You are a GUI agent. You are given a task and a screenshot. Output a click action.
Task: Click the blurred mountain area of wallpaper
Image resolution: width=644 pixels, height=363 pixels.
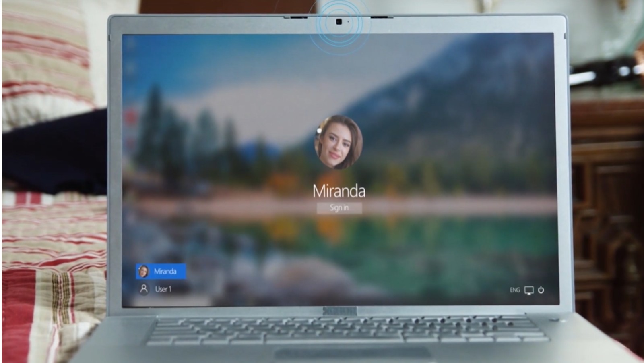tap(463, 101)
